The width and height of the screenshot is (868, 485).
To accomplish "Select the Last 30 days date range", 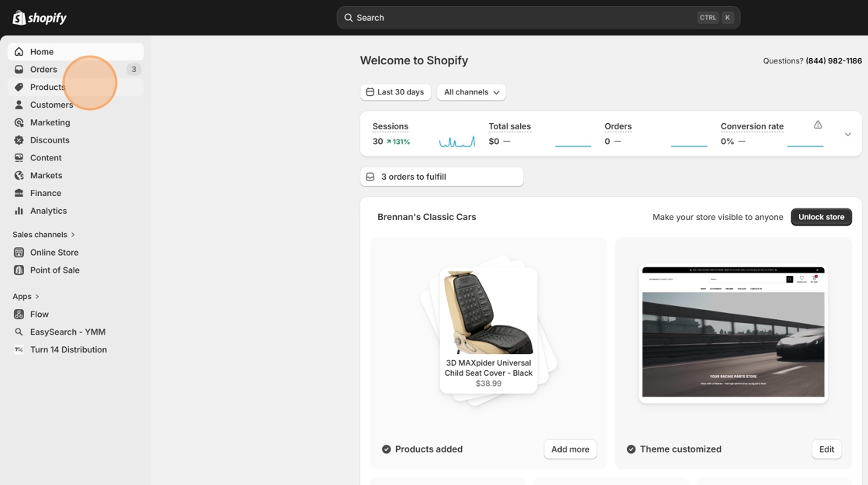I will point(395,92).
